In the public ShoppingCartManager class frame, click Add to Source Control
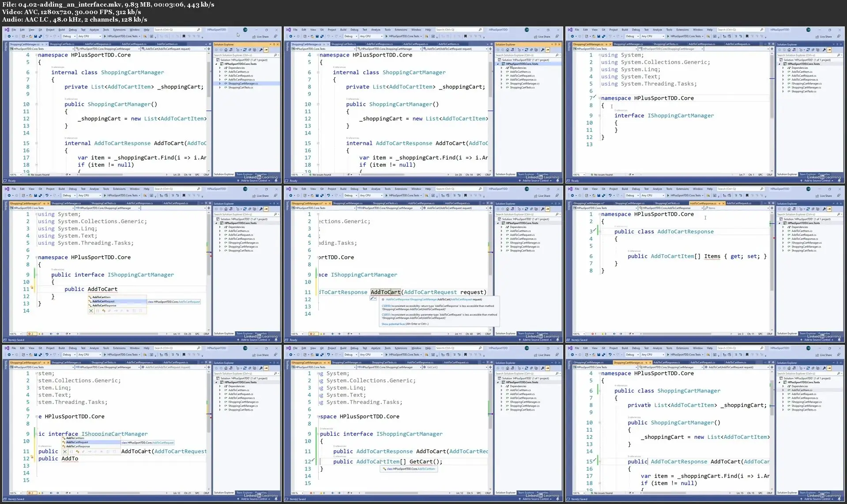This screenshot has height=504, width=847. 817,499
